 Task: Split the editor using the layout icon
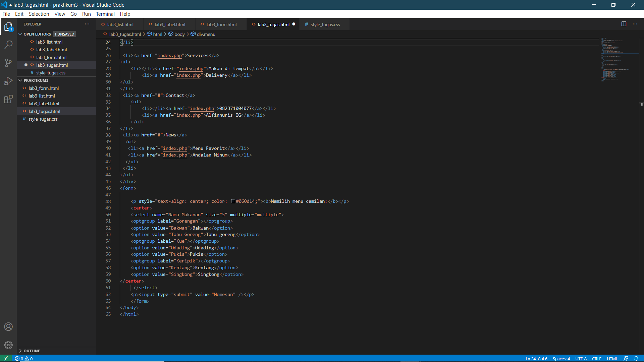(624, 24)
